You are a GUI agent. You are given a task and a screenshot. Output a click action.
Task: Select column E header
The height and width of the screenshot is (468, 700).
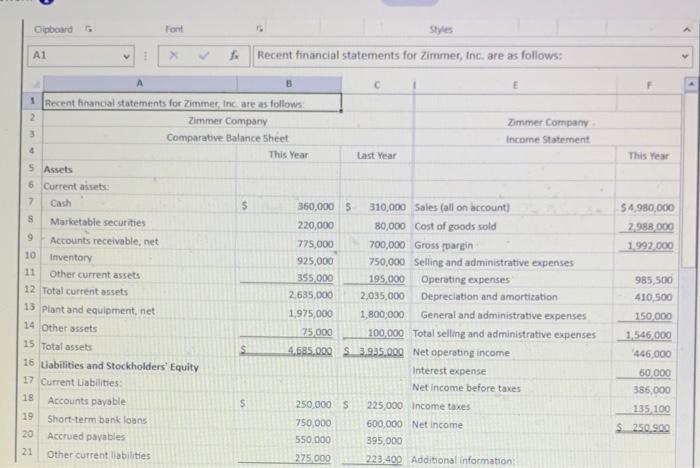coord(515,85)
